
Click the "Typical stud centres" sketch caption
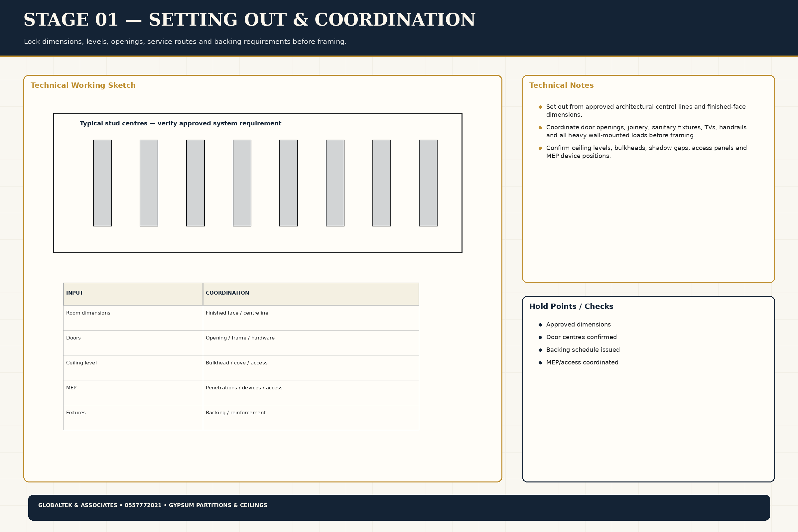click(181, 123)
